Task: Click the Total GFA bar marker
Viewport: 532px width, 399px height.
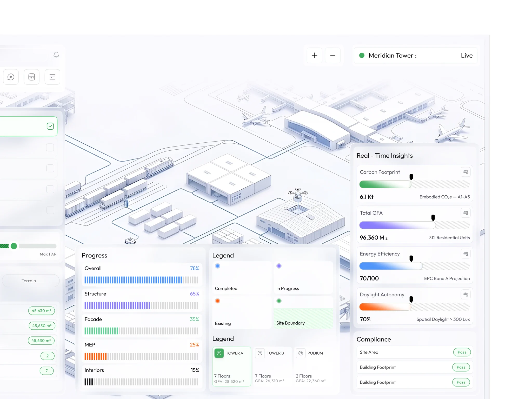Action: pos(433,218)
